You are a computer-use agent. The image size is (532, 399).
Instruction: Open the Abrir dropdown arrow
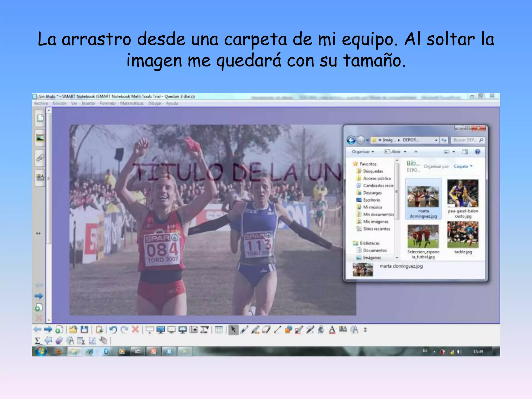coord(405,152)
